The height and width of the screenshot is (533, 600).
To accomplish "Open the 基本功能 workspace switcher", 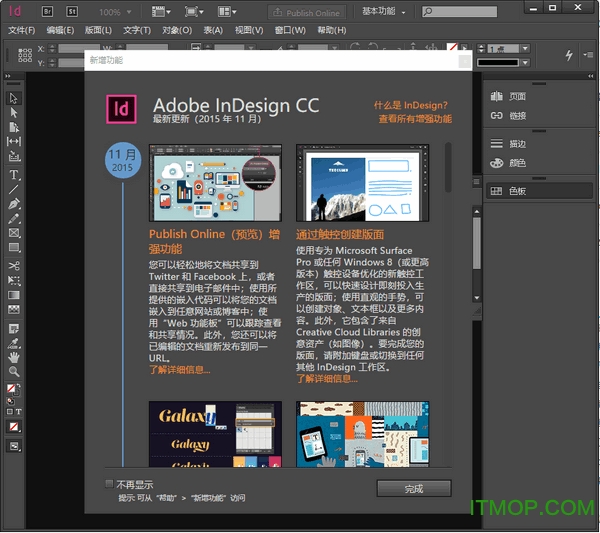I will tap(383, 11).
